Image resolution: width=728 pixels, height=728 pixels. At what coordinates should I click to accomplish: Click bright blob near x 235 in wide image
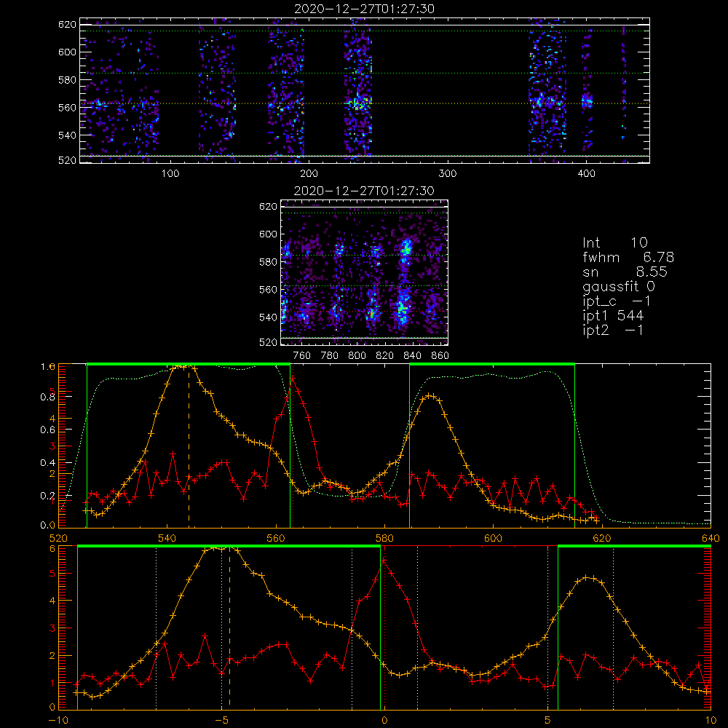[358, 103]
